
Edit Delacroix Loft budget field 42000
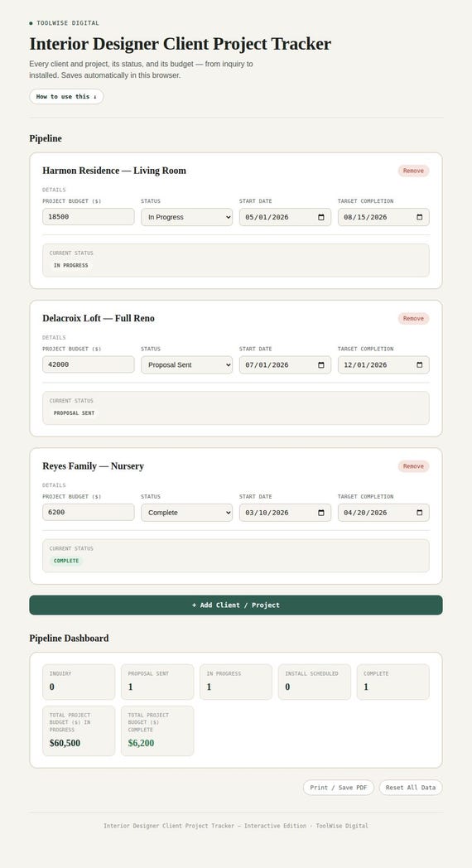point(89,364)
